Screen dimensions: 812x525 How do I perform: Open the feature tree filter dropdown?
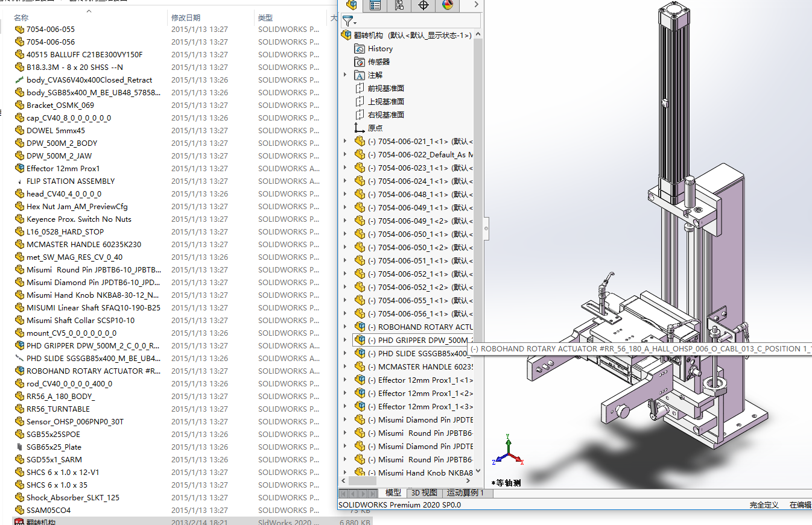(349, 21)
